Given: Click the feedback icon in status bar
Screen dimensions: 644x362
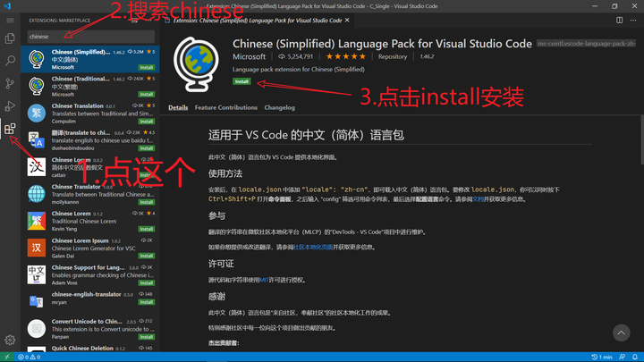Looking at the screenshot, I should tap(623, 357).
